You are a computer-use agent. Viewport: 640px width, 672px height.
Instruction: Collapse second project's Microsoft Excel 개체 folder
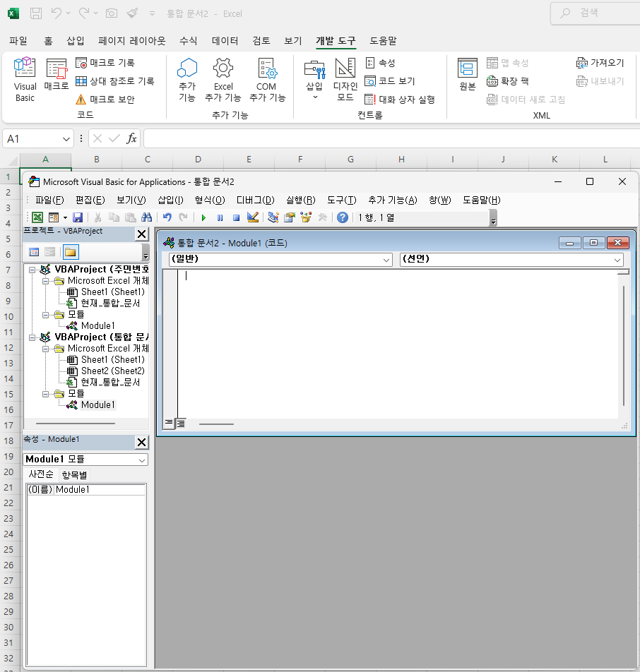[x=45, y=349]
